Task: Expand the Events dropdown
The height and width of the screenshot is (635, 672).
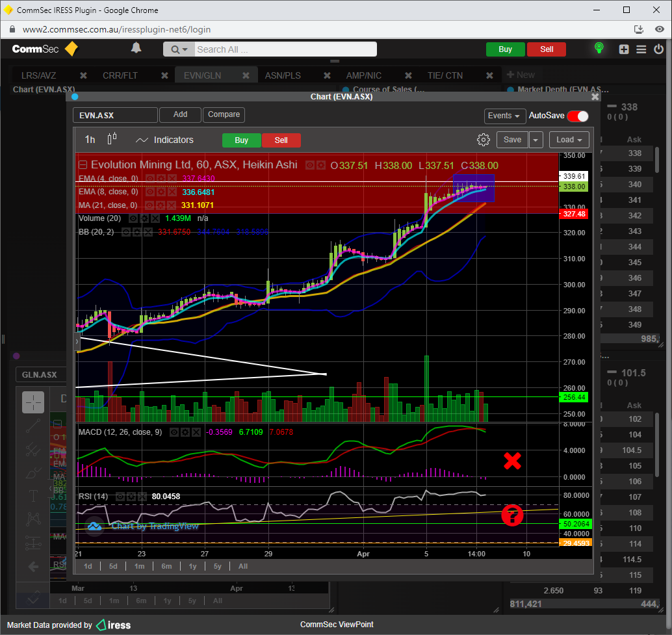Action: (504, 116)
